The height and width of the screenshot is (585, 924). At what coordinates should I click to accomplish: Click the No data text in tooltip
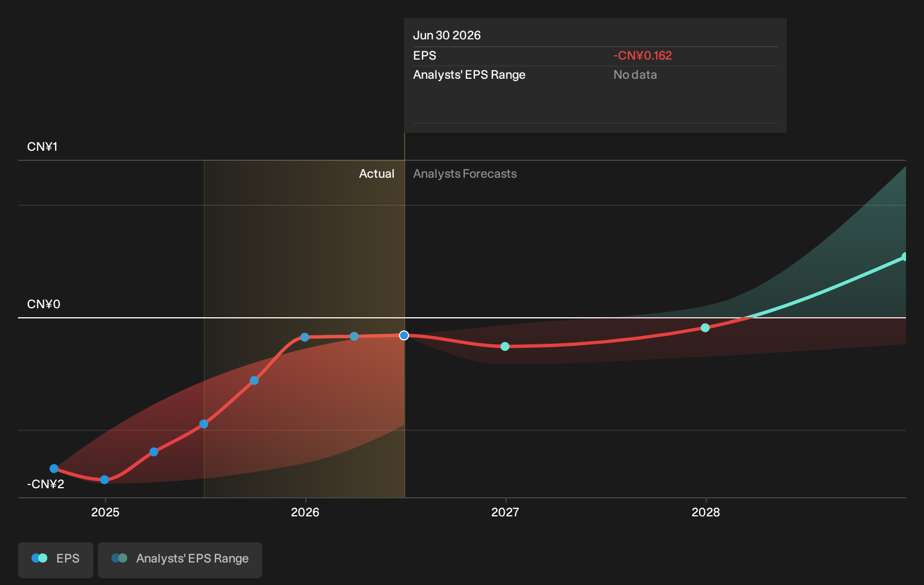point(635,75)
